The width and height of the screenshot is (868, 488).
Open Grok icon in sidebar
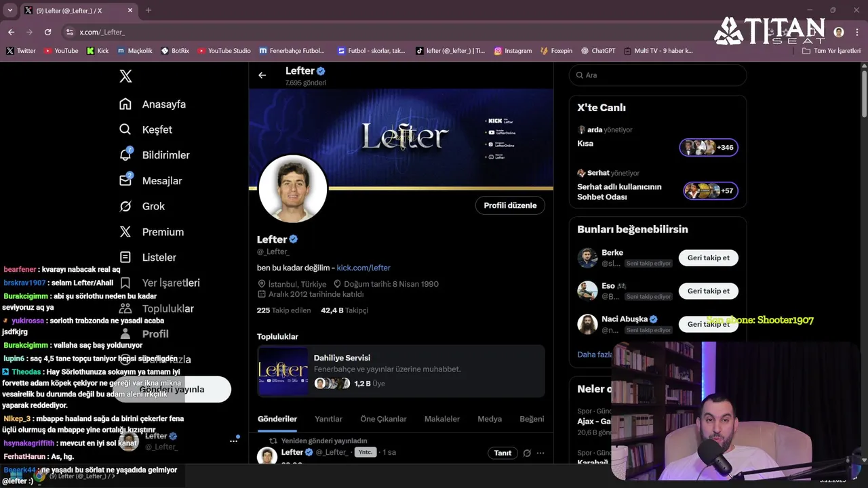(x=125, y=206)
